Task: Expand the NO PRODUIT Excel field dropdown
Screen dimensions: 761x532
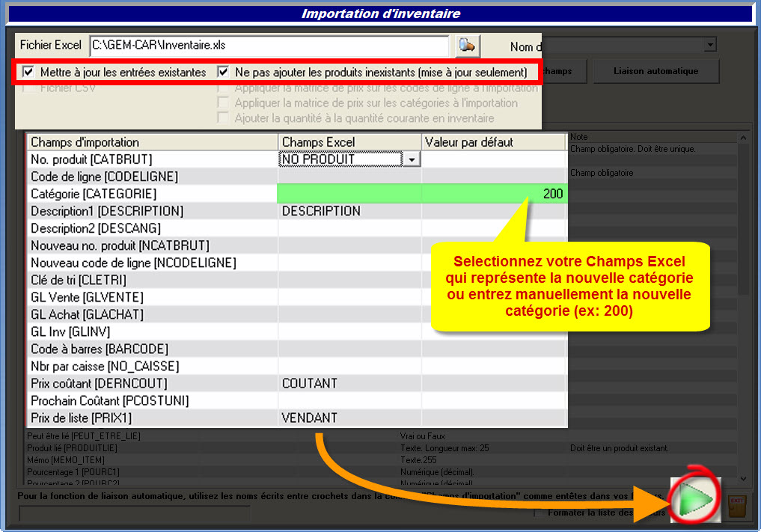Action: pos(412,159)
